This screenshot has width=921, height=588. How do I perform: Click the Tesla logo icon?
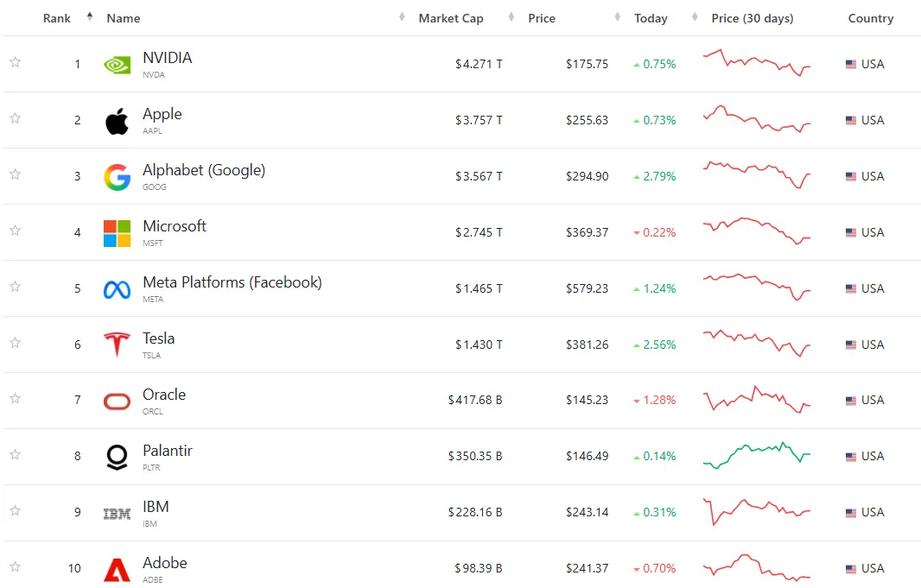tap(117, 345)
